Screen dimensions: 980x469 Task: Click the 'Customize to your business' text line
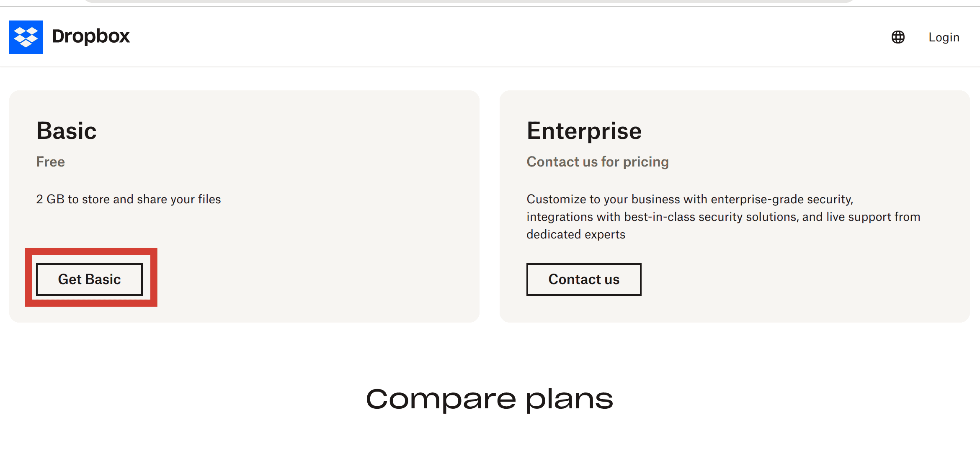pos(690,199)
